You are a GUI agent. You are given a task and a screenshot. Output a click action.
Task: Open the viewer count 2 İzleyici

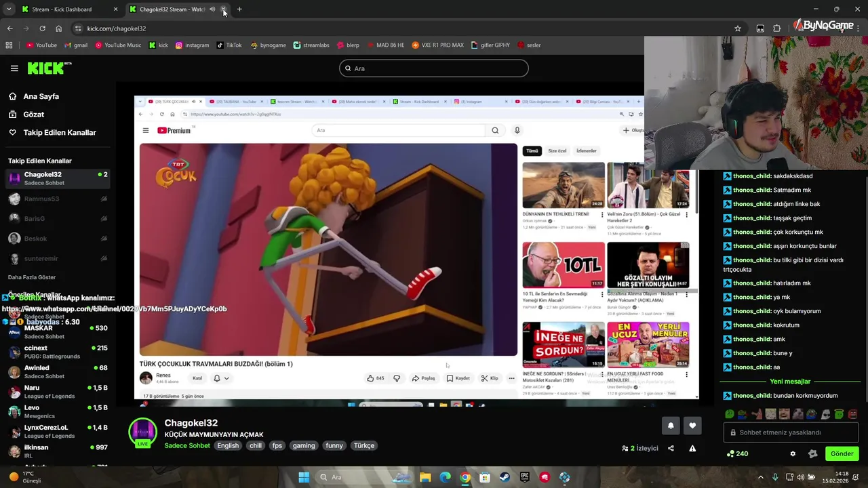coord(640,448)
